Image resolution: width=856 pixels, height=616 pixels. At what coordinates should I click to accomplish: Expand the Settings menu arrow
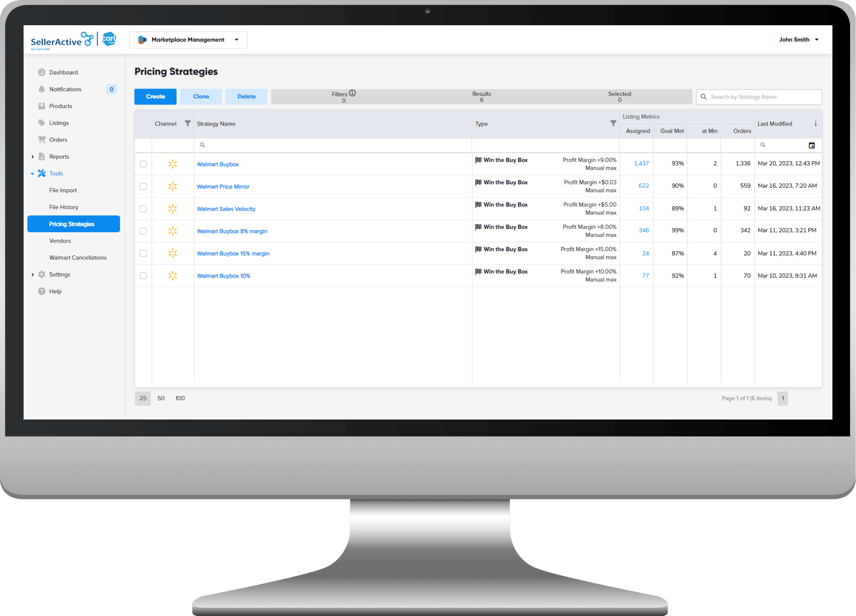pos(33,275)
